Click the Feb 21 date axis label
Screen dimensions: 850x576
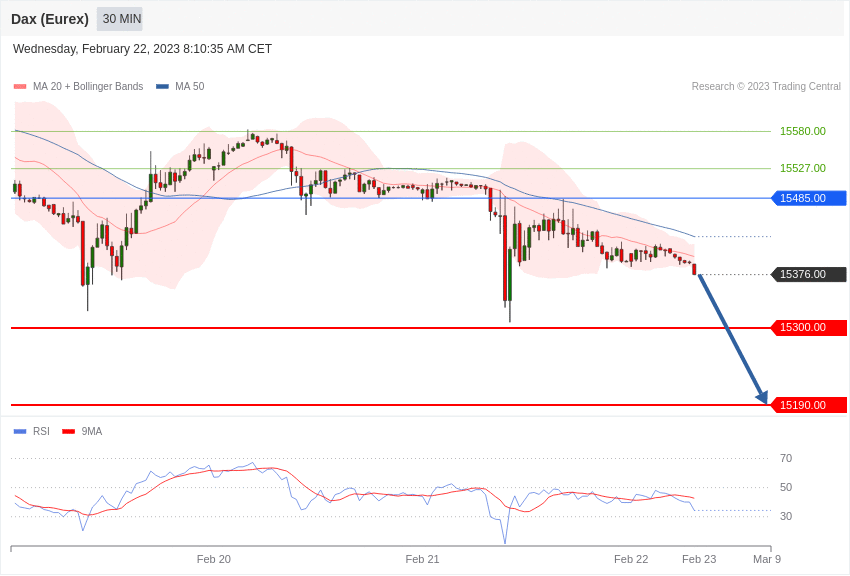(x=422, y=559)
